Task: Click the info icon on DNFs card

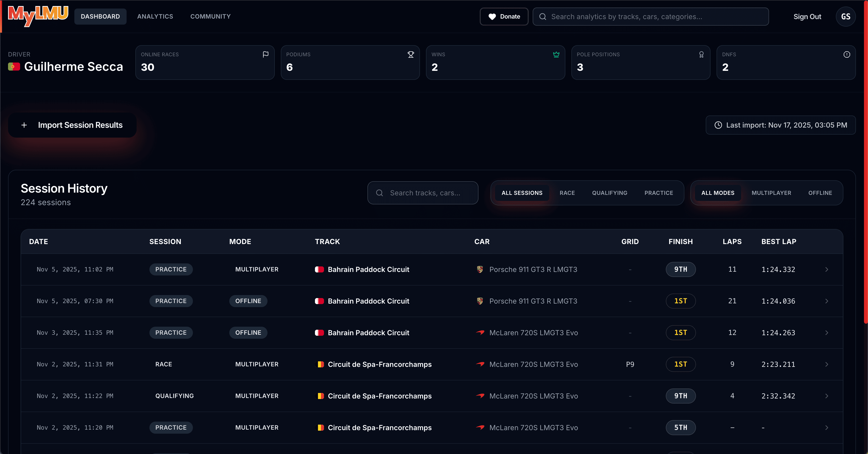Action: pos(847,54)
